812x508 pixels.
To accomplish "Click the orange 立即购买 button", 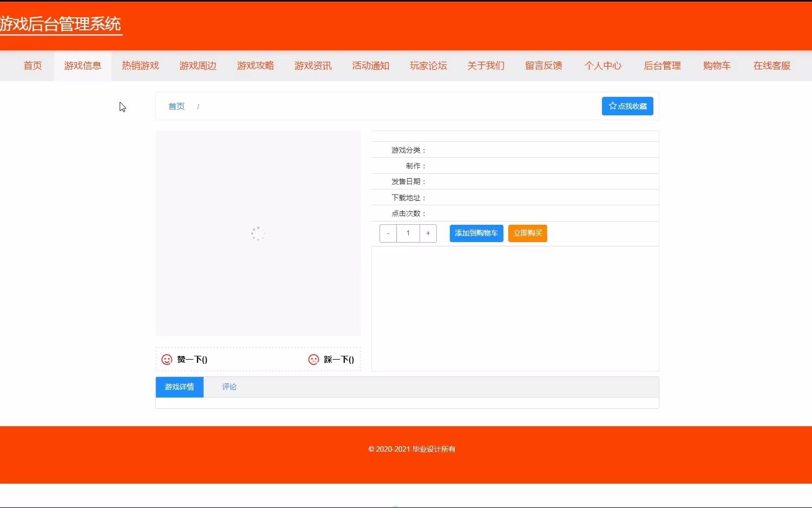I will [x=528, y=233].
